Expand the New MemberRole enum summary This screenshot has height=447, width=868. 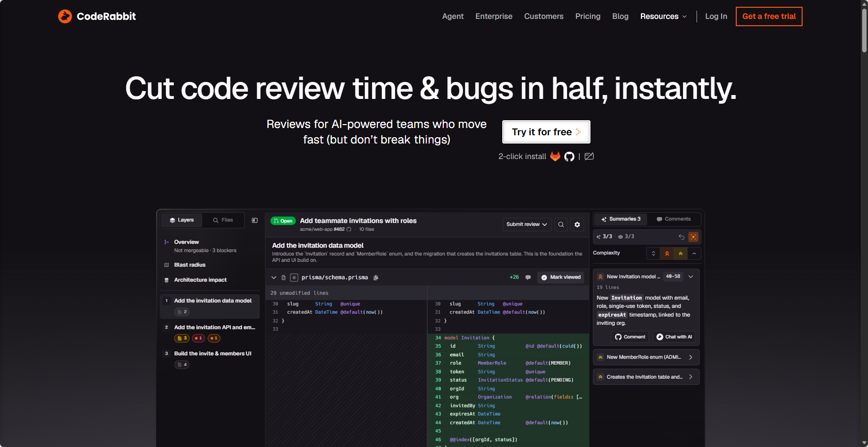[646, 357]
